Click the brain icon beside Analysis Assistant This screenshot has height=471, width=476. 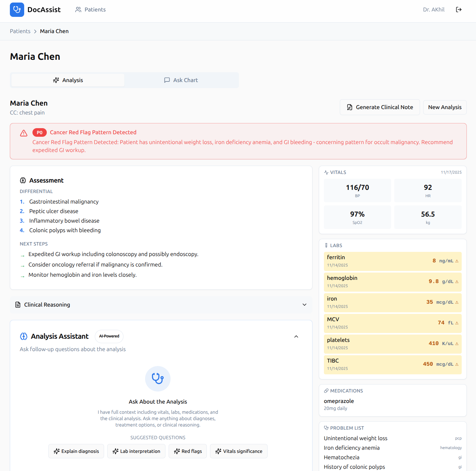coord(24,336)
